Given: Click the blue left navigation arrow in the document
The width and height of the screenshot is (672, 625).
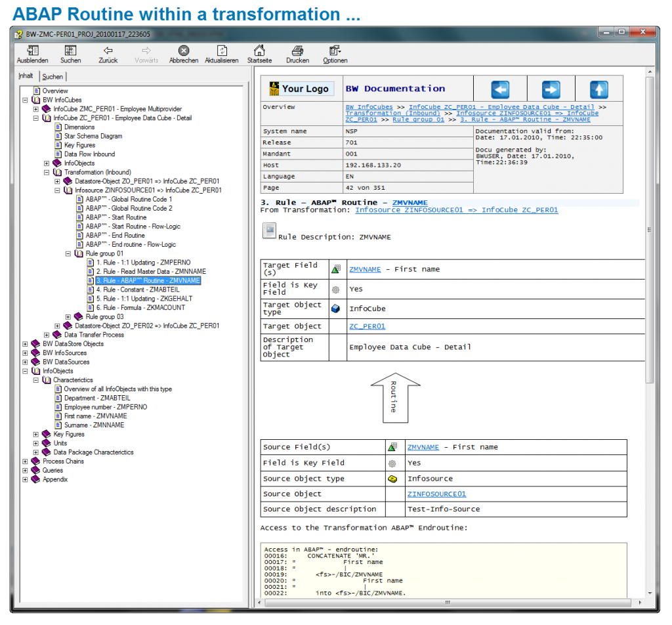Looking at the screenshot, I should 499,88.
